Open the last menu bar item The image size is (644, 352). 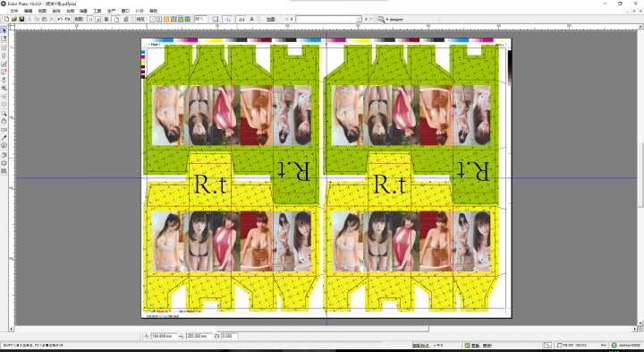(153, 11)
